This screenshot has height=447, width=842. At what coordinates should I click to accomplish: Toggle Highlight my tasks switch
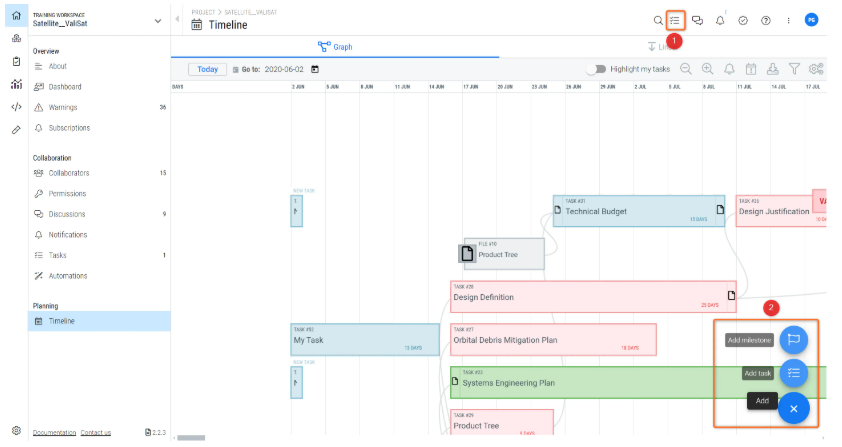coord(596,69)
